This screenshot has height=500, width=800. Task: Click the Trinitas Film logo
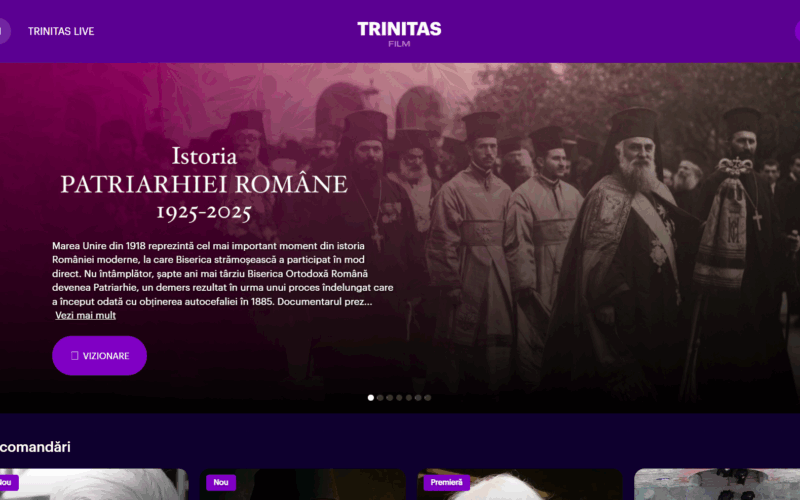click(x=399, y=32)
